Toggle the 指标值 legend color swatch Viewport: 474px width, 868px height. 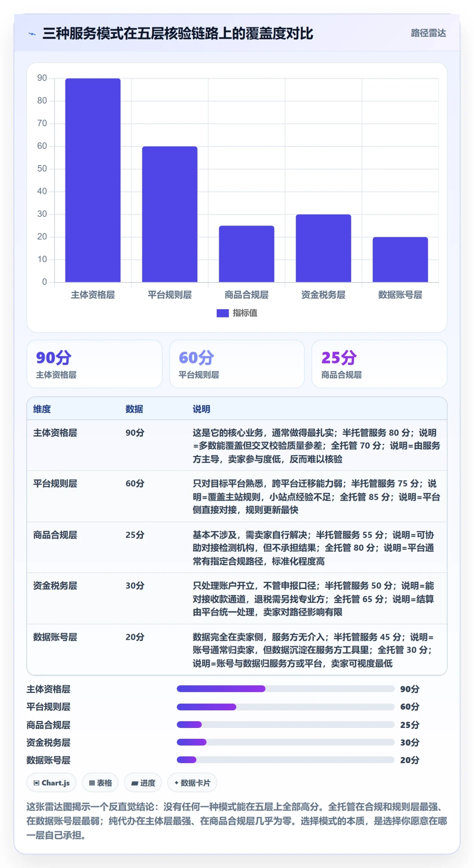tap(223, 313)
